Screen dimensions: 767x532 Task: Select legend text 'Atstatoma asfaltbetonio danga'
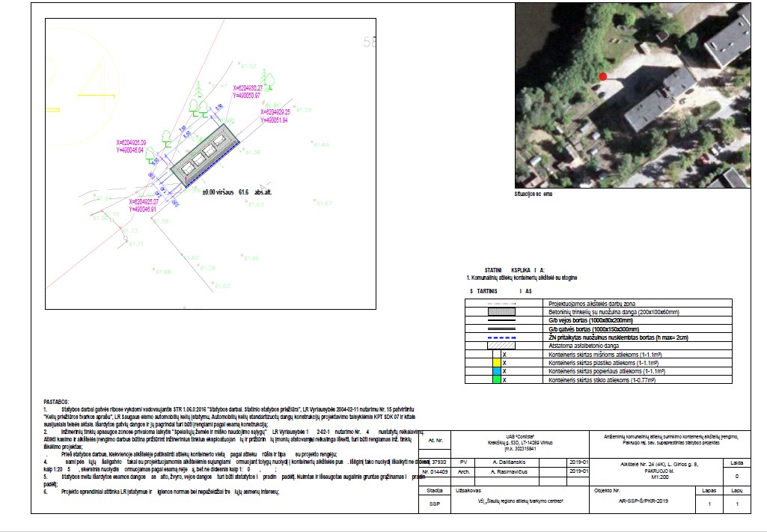[584, 346]
